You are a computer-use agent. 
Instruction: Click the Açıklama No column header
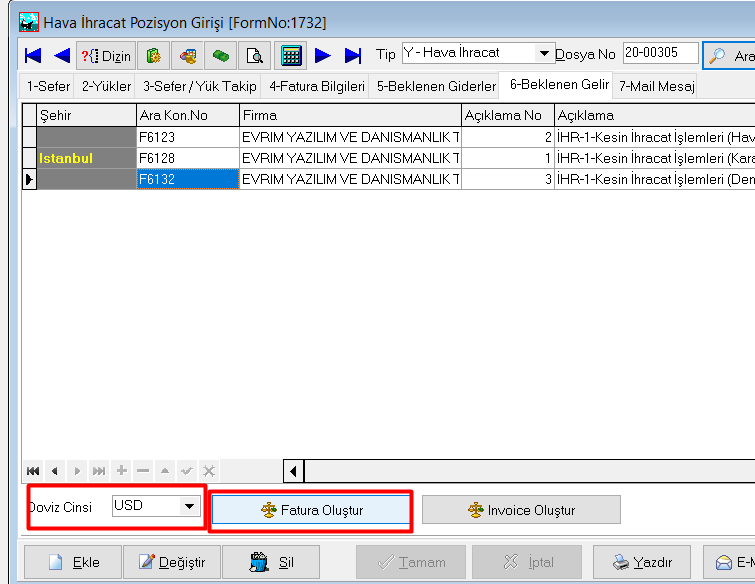[x=508, y=116]
